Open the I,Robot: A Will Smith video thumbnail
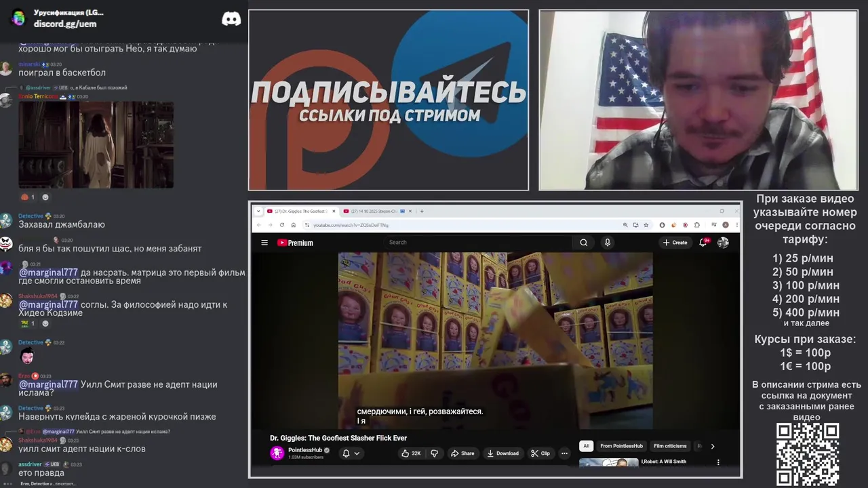 point(608,463)
